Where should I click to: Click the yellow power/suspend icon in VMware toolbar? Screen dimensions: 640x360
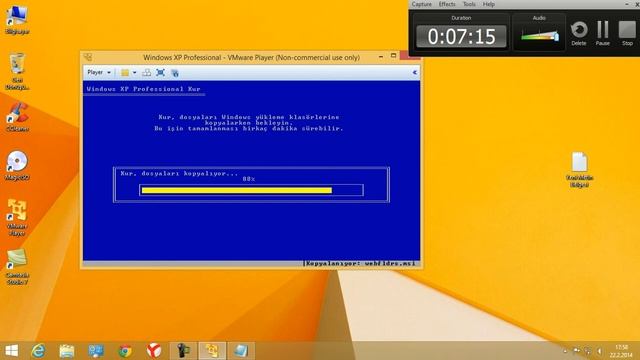tap(125, 73)
